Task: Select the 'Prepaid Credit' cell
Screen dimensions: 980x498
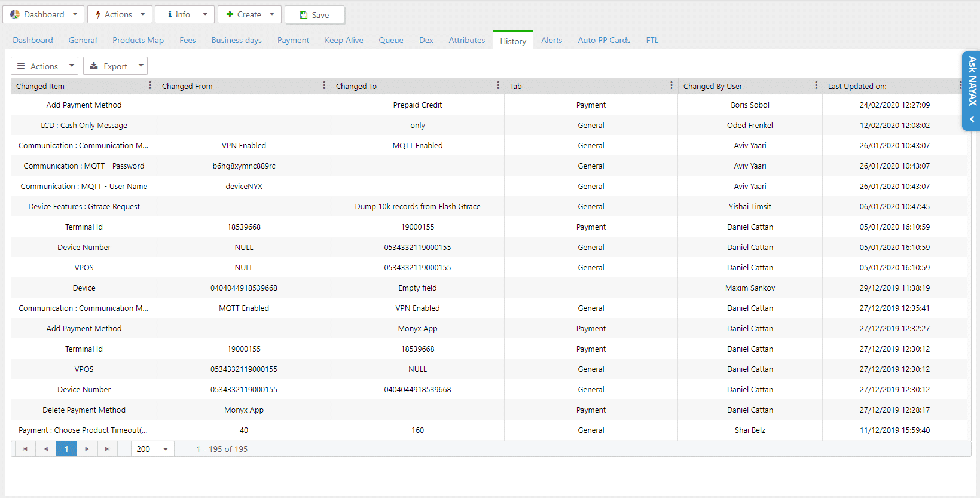Action: [x=417, y=105]
